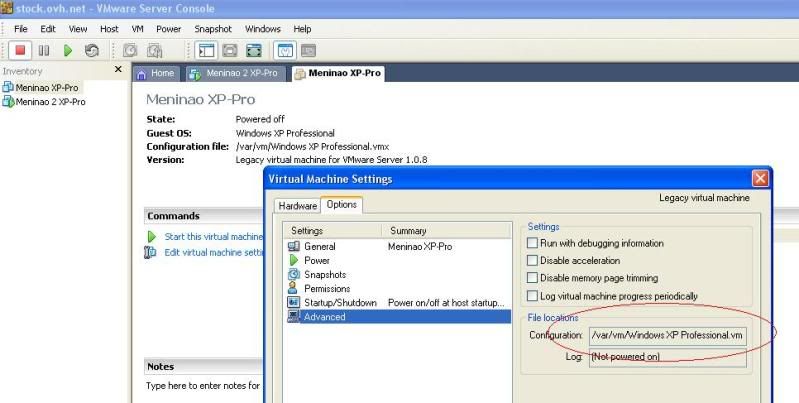Viewport: 799px width, 403px height.
Task: Open the File menu
Action: tap(21, 29)
